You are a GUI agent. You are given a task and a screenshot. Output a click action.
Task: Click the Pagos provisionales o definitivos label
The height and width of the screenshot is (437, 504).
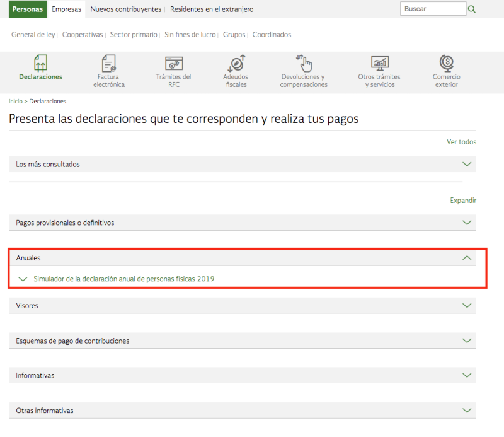point(65,223)
